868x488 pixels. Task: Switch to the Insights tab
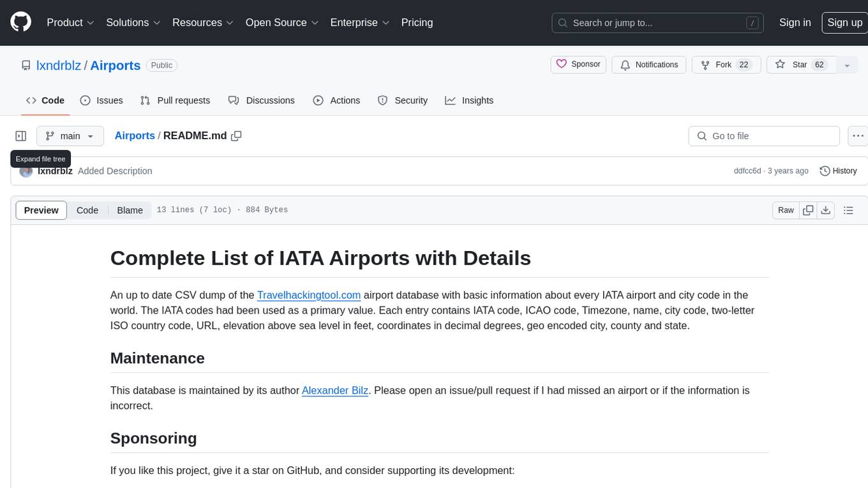point(469,100)
